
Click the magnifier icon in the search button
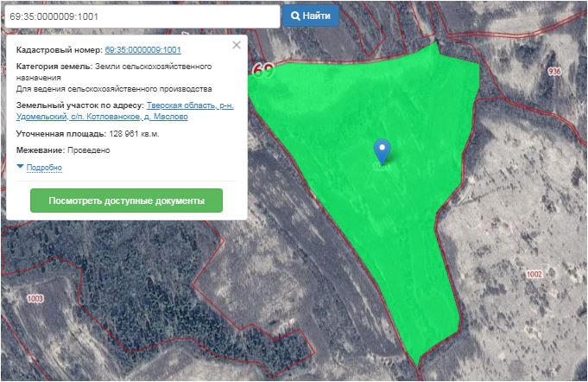(x=295, y=16)
